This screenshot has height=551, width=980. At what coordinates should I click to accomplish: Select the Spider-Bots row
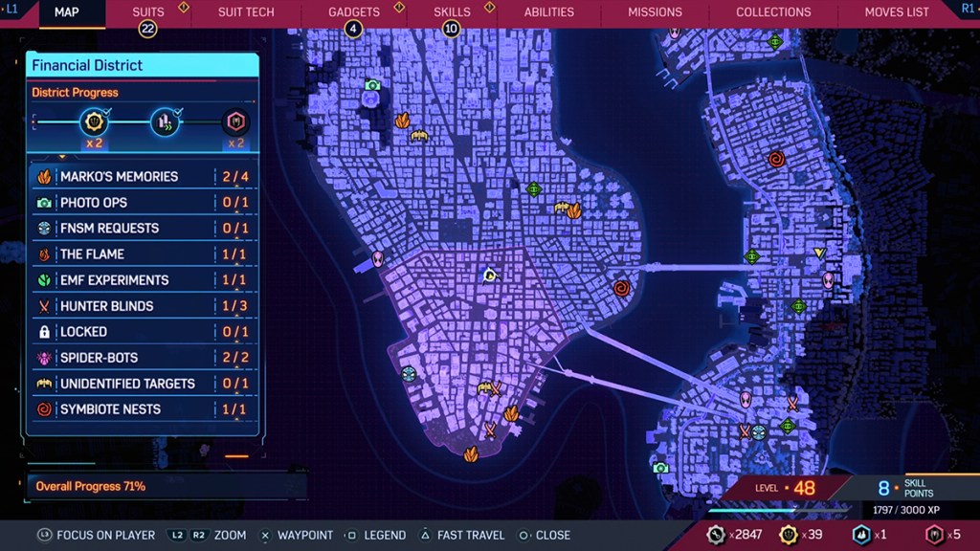143,358
